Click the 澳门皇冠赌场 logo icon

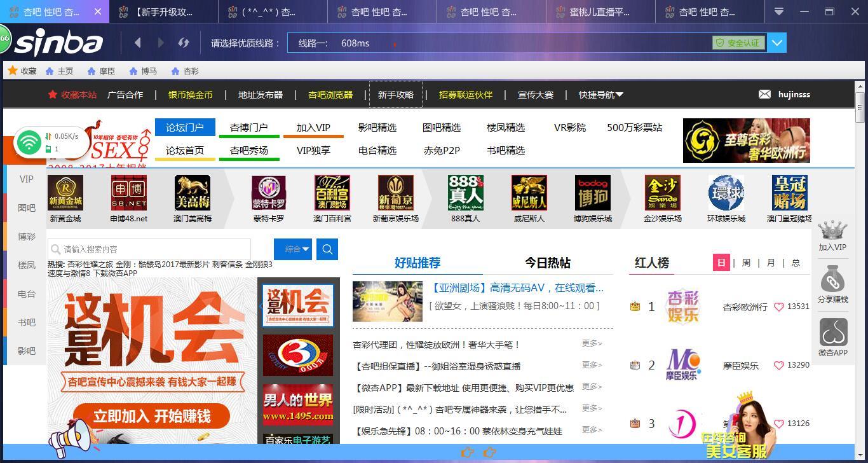790,193
